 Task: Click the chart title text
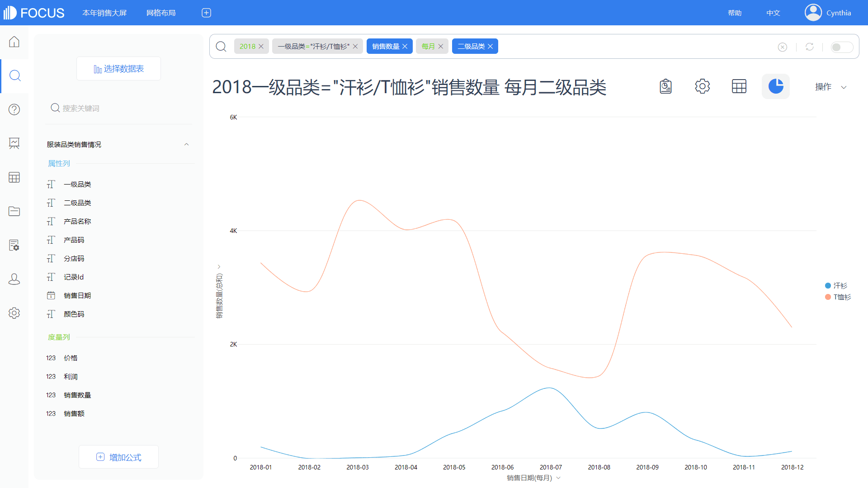tap(409, 87)
